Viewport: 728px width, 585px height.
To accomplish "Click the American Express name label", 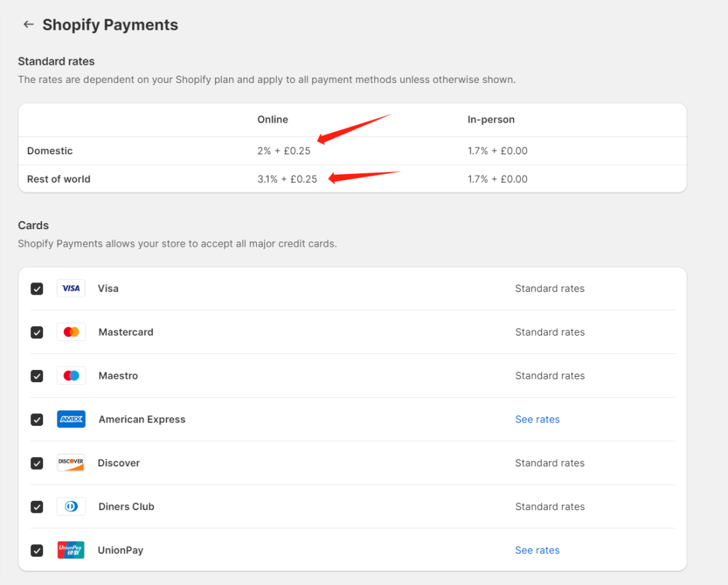I will (142, 419).
